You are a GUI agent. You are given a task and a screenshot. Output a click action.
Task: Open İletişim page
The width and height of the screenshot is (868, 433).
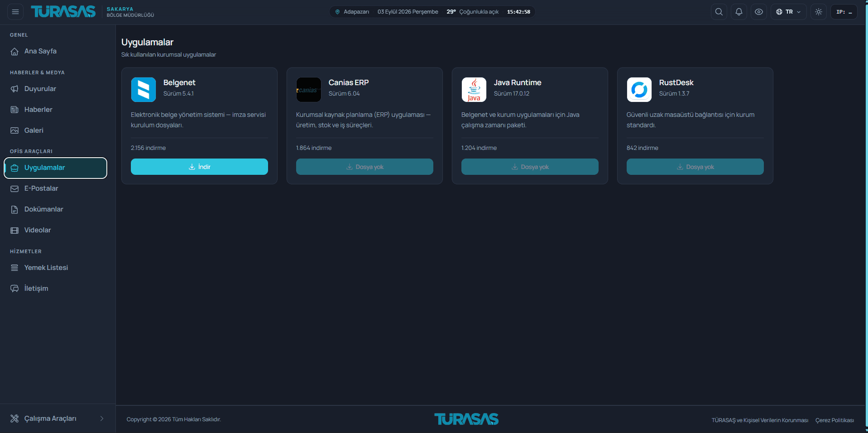coord(56,289)
